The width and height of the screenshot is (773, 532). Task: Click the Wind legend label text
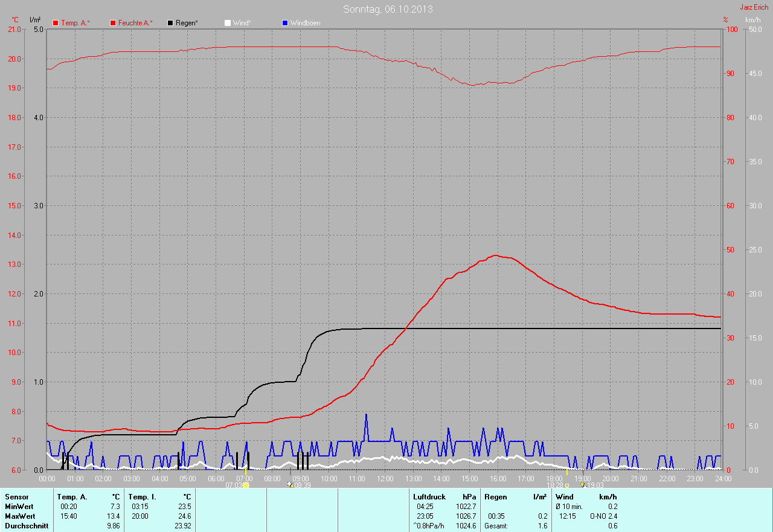242,23
